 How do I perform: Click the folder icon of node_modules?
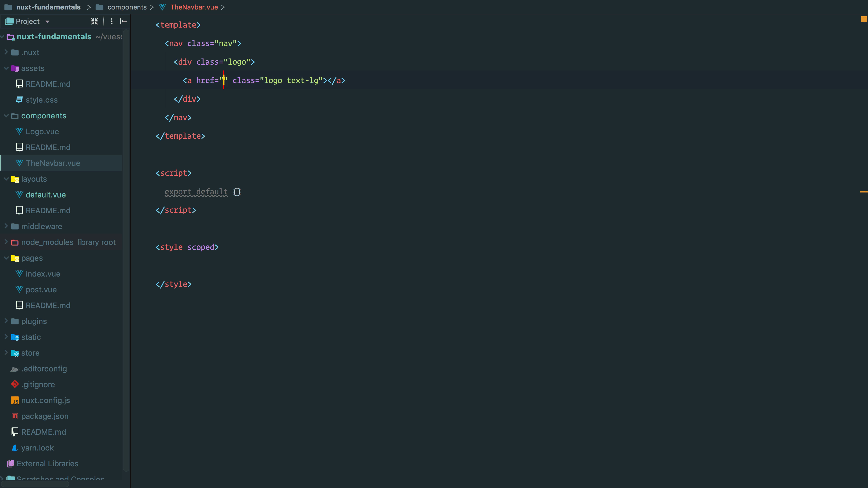coord(15,242)
